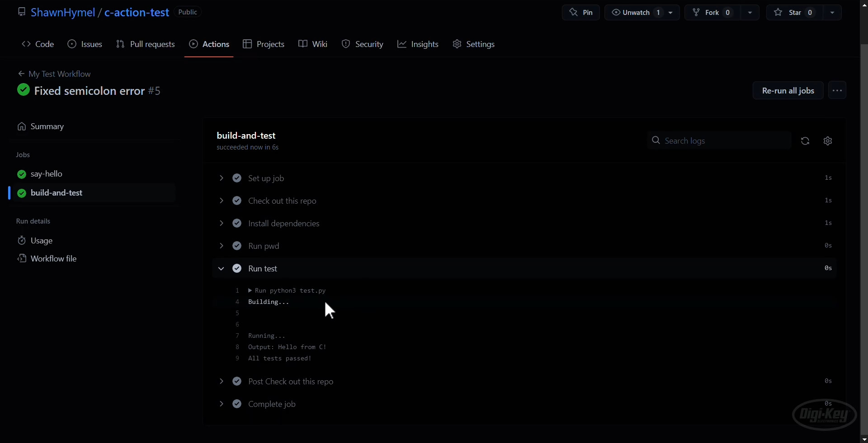This screenshot has height=443, width=868.
Task: Click inside the Search logs field
Action: (719, 140)
